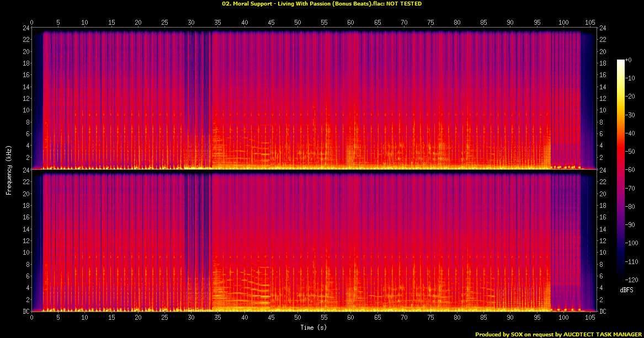
Task: Click the "-60" value on the dBFS scale
Action: pyautogui.click(x=630, y=170)
